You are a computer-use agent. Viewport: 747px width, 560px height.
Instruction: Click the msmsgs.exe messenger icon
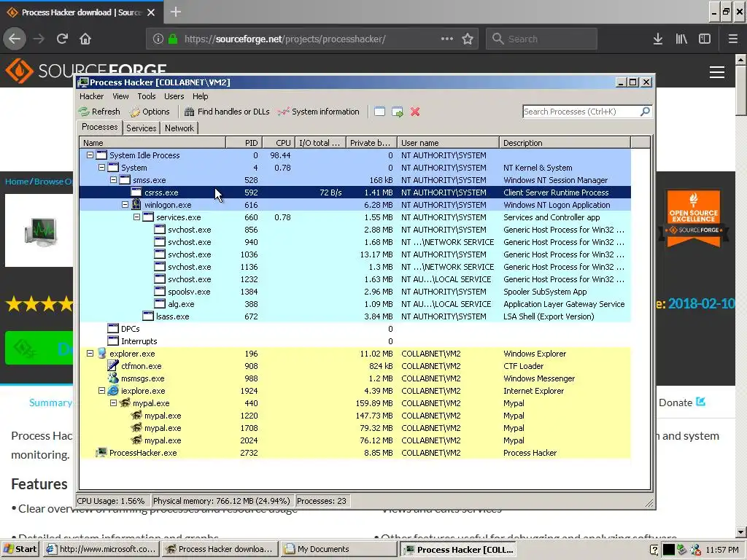tap(113, 378)
